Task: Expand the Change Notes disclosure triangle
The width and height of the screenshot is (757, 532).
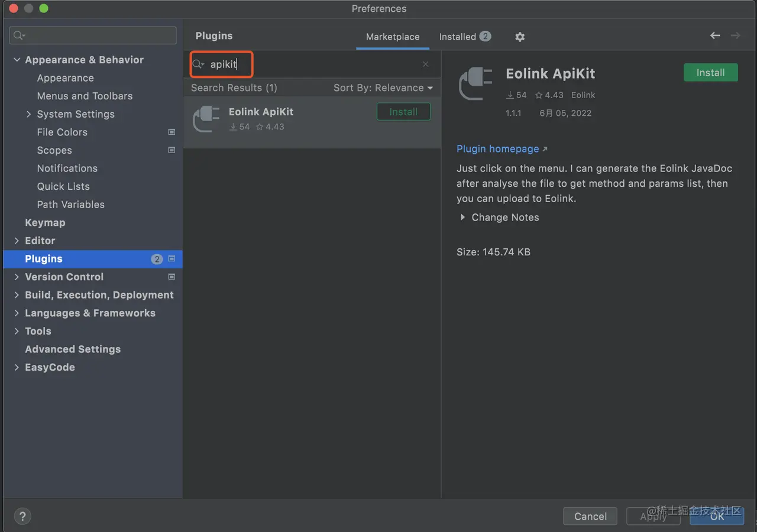Action: click(x=462, y=218)
